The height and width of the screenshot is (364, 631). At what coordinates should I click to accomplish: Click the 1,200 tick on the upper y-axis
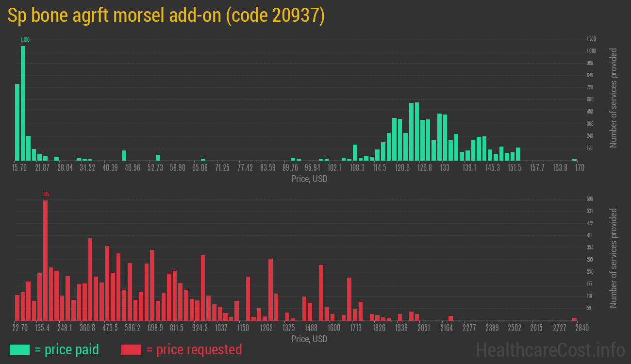pyautogui.click(x=591, y=39)
